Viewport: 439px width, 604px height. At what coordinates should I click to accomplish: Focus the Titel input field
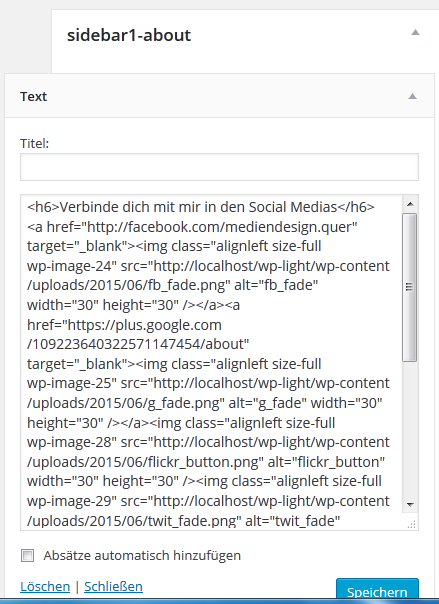tap(219, 167)
